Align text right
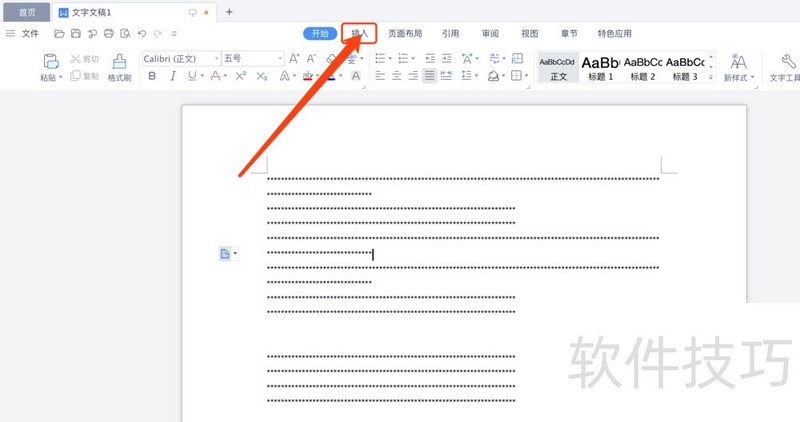Screen dimensions: 800x422 [413, 76]
